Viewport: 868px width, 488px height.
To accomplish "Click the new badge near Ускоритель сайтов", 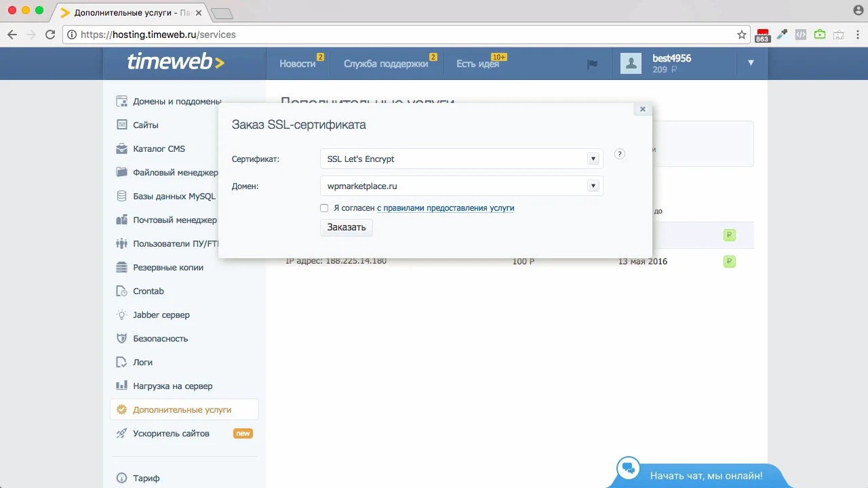I will 243,433.
